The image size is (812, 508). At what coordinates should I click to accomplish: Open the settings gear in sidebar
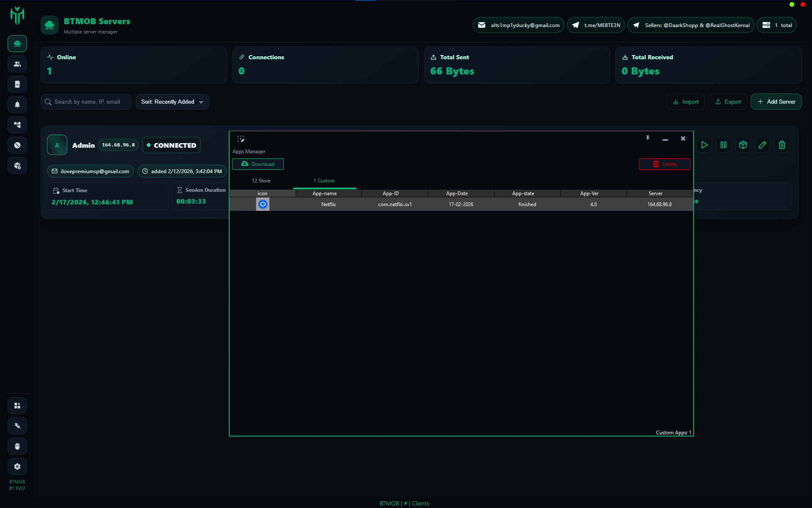17,467
